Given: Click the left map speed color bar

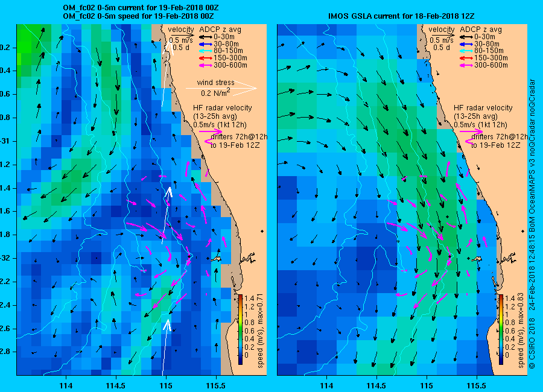Looking at the screenshot, I should (240, 329).
